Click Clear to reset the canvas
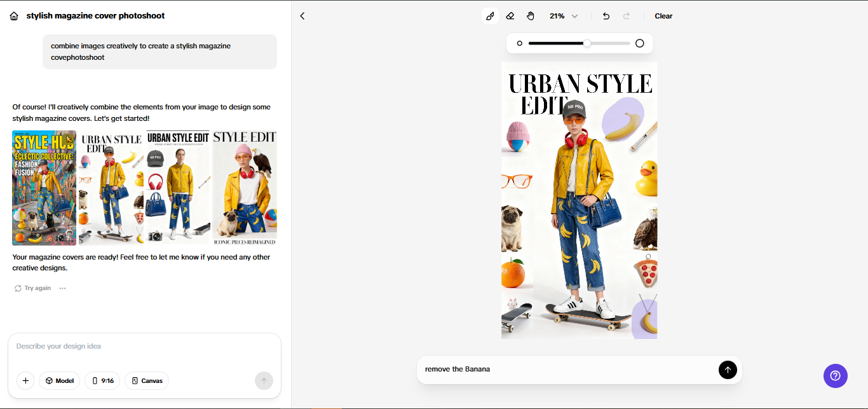 click(x=663, y=16)
